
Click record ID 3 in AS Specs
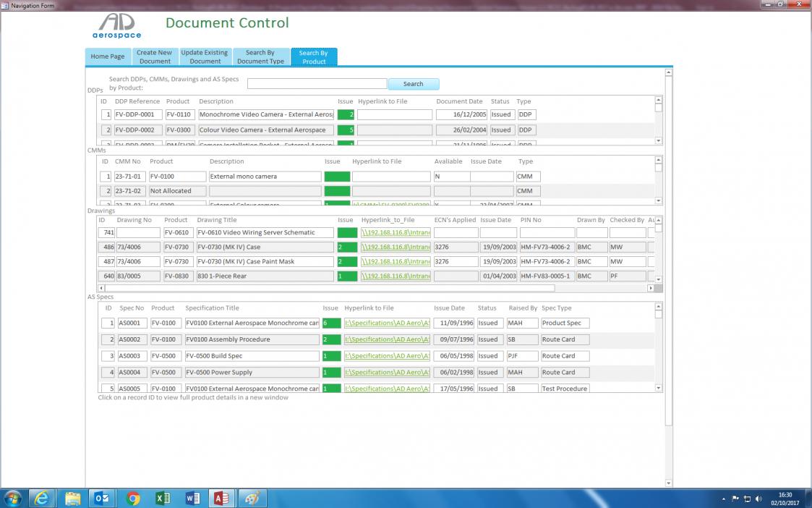coord(107,356)
